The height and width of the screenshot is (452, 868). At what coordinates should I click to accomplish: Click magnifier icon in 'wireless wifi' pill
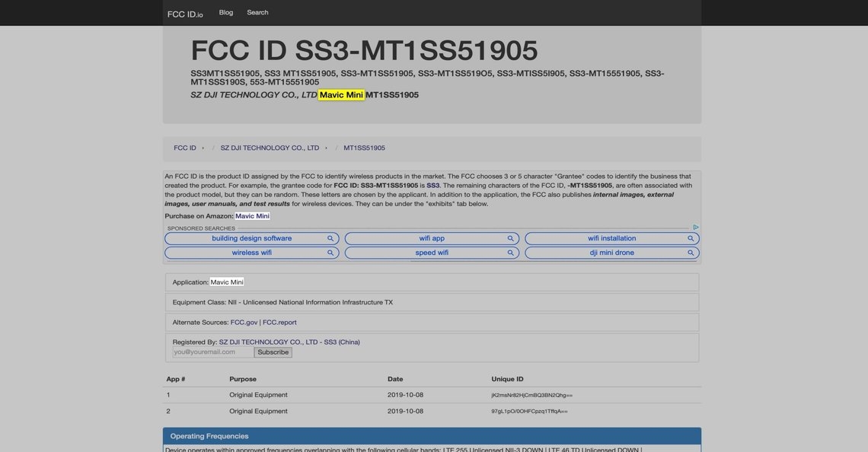tap(330, 253)
